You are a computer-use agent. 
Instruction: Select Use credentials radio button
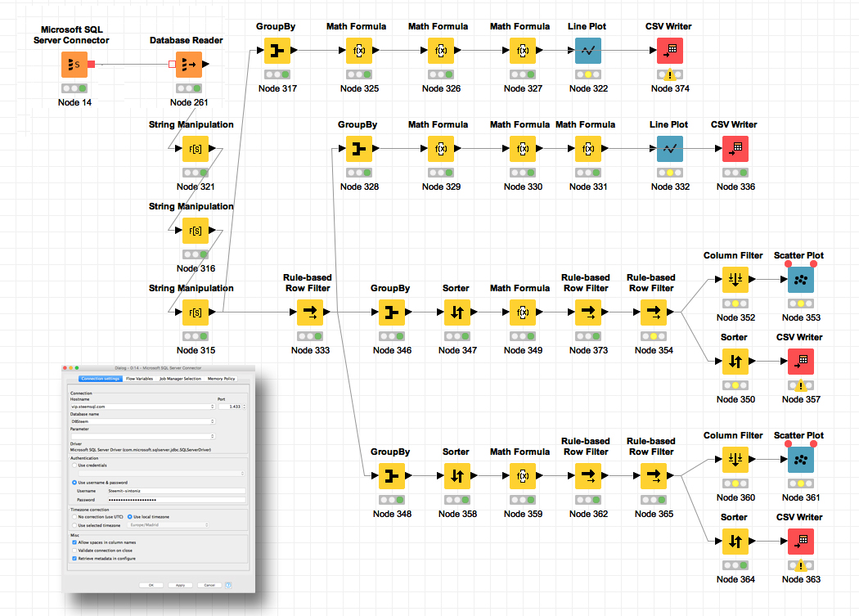[x=74, y=465]
